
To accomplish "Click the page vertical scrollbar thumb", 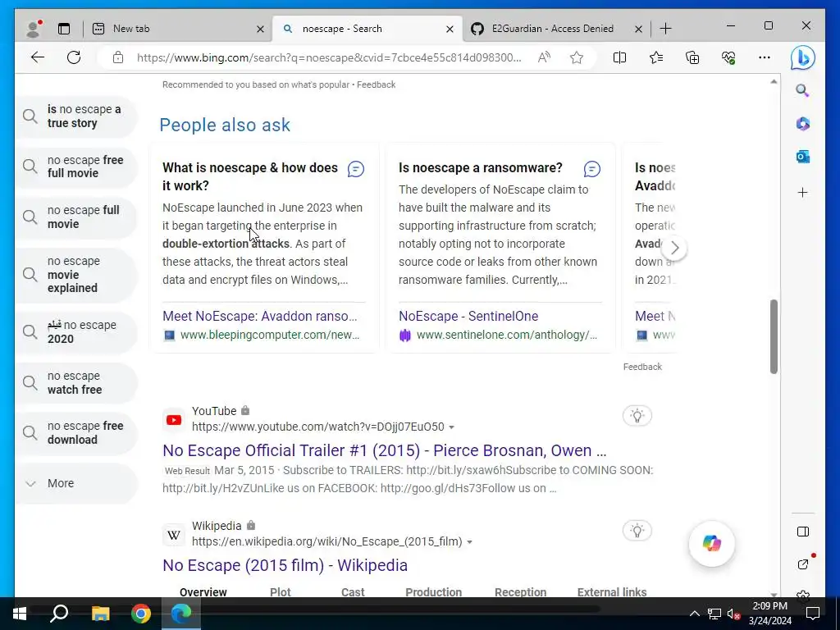I will coord(774,336).
